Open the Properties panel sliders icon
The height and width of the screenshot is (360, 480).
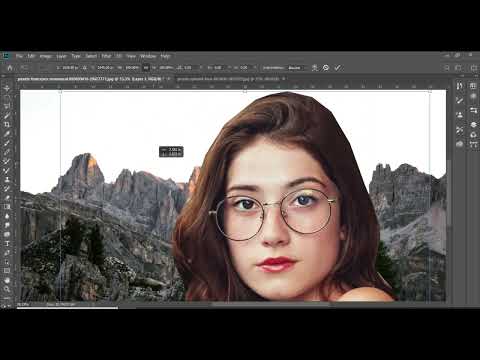point(473,110)
